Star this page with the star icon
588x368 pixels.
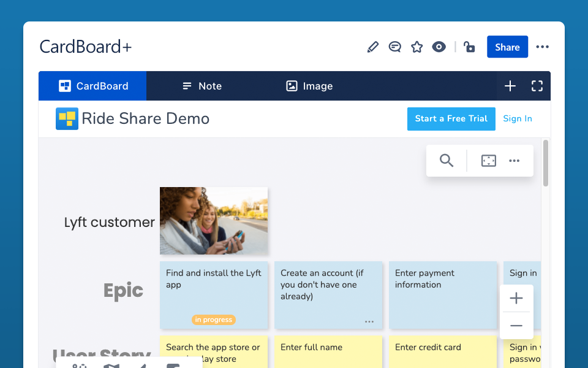click(x=417, y=47)
